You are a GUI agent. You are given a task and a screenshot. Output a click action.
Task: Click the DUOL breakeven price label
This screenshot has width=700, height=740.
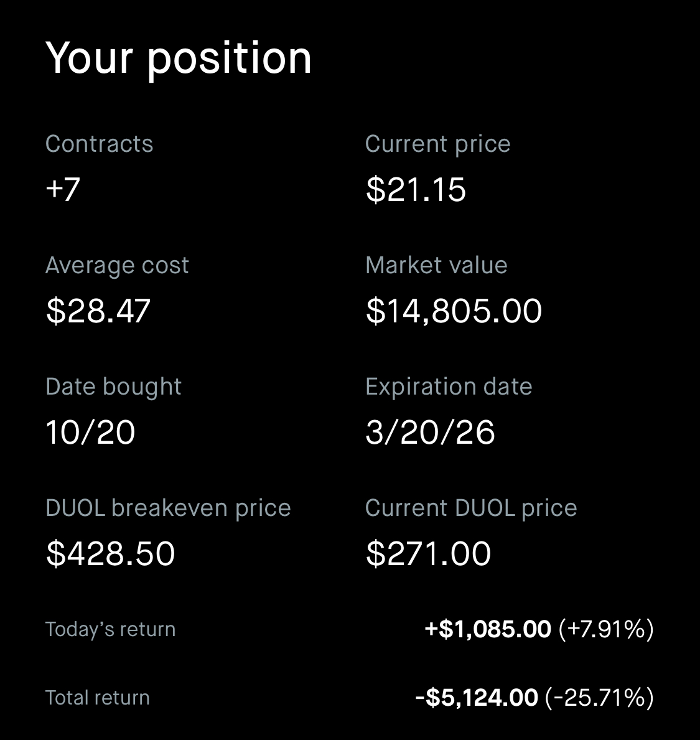coord(168,508)
